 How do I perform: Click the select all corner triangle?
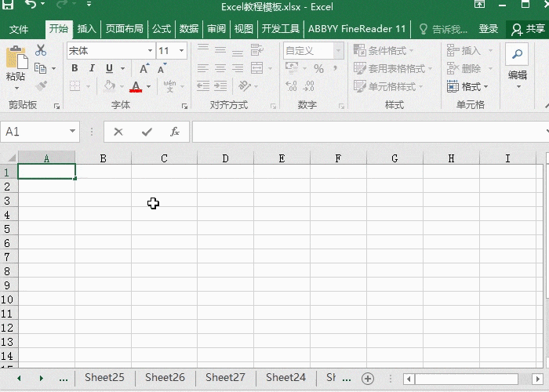(11, 158)
